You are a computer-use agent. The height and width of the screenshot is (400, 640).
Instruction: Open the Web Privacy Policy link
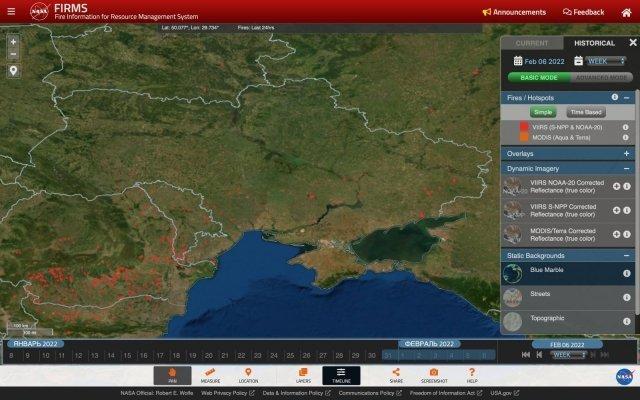click(228, 393)
